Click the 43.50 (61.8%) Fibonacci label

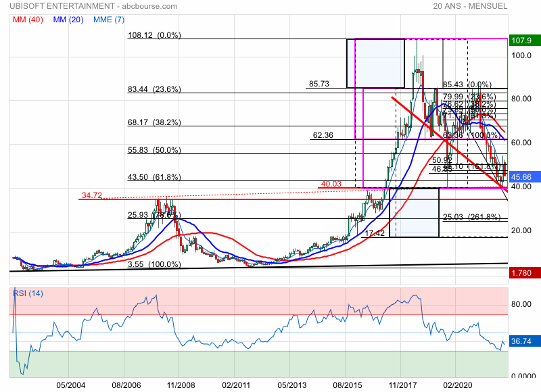coord(154,177)
